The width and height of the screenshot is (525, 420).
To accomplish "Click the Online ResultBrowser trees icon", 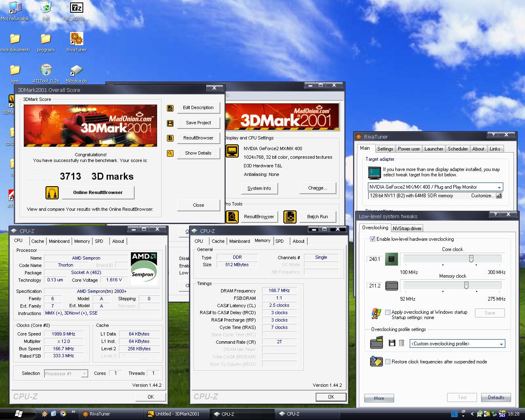I will point(52,192).
